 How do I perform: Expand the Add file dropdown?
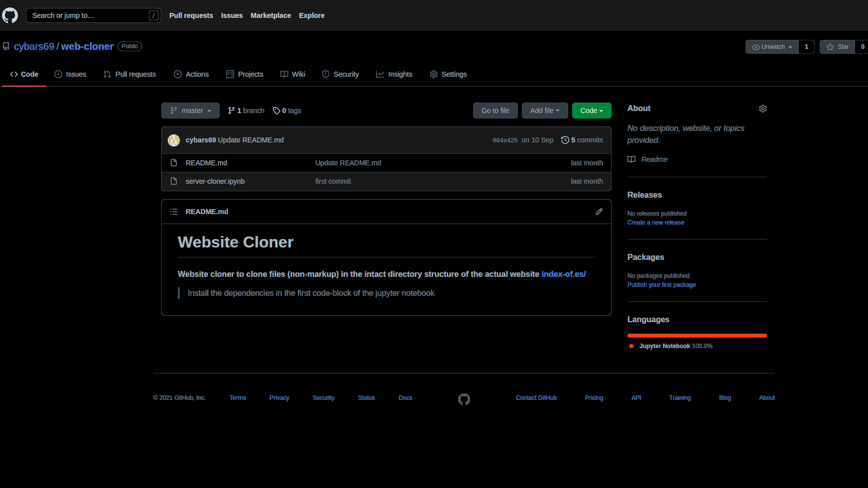click(545, 111)
